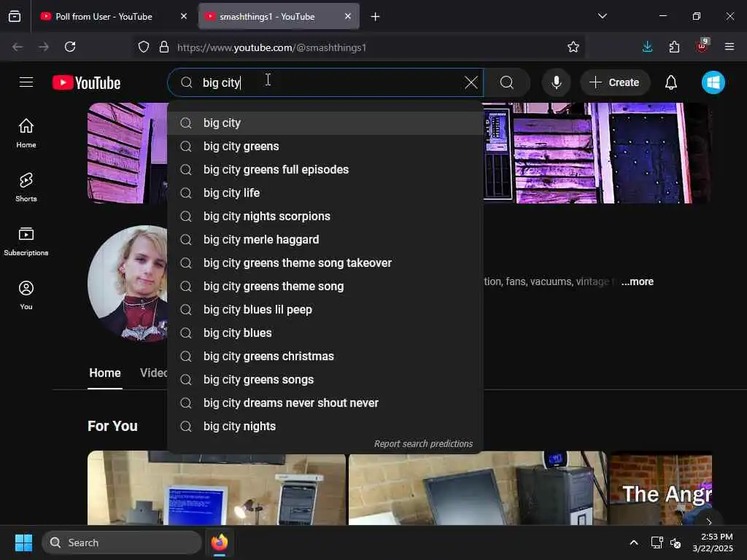Select 'big city blues lil peep'
Screen dimensions: 747x560
[x=325, y=309]
